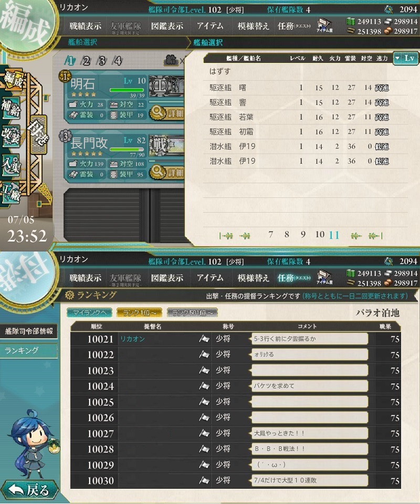Image resolution: width=420 pixels, height=504 pixels.
Task: Open the Lv sort order dropdown
Action: (x=406, y=58)
